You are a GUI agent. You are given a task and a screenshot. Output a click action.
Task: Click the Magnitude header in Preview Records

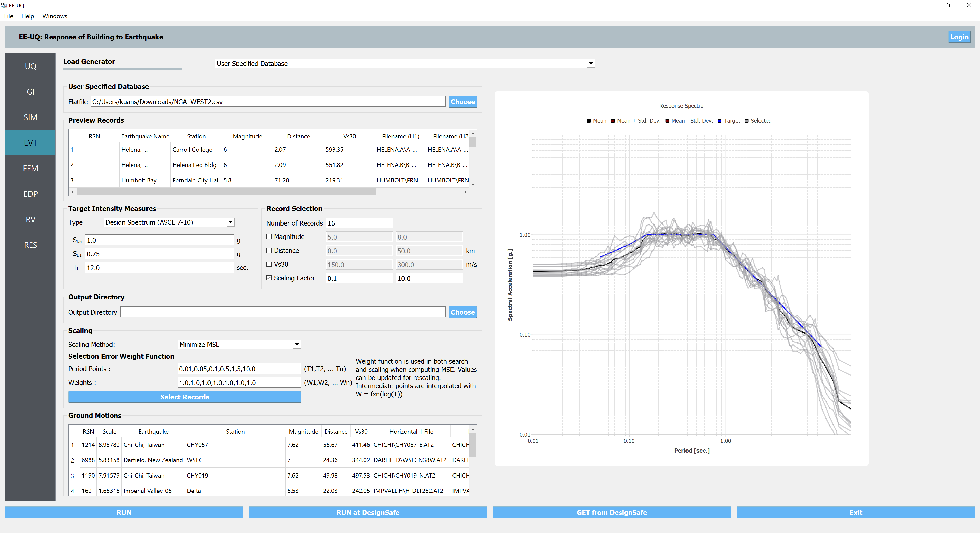tap(247, 136)
